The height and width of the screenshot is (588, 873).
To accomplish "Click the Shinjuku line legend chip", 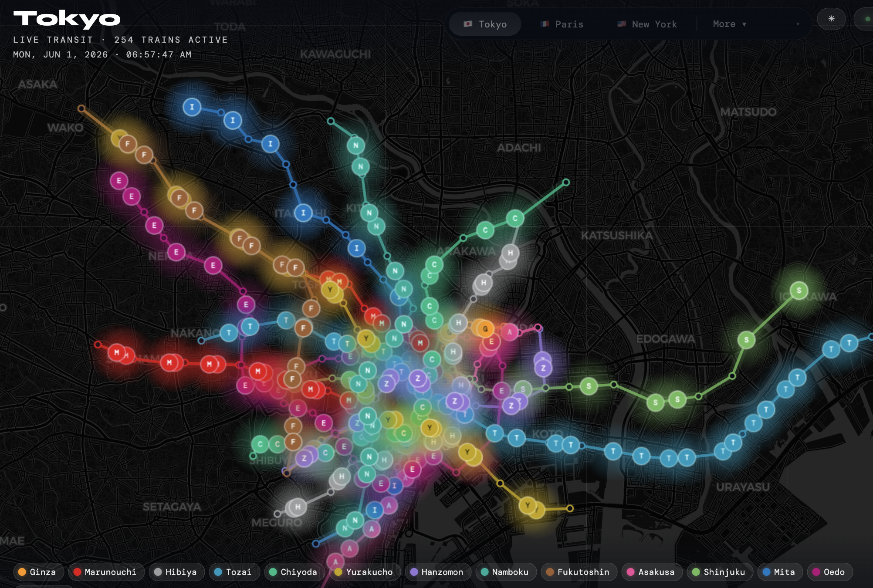I will pos(719,572).
